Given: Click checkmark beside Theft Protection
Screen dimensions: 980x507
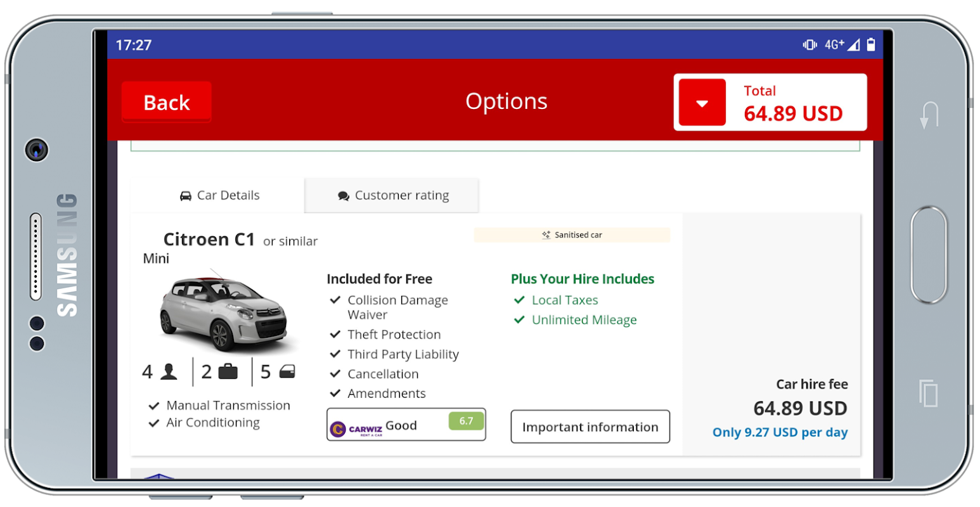Looking at the screenshot, I should click(335, 334).
